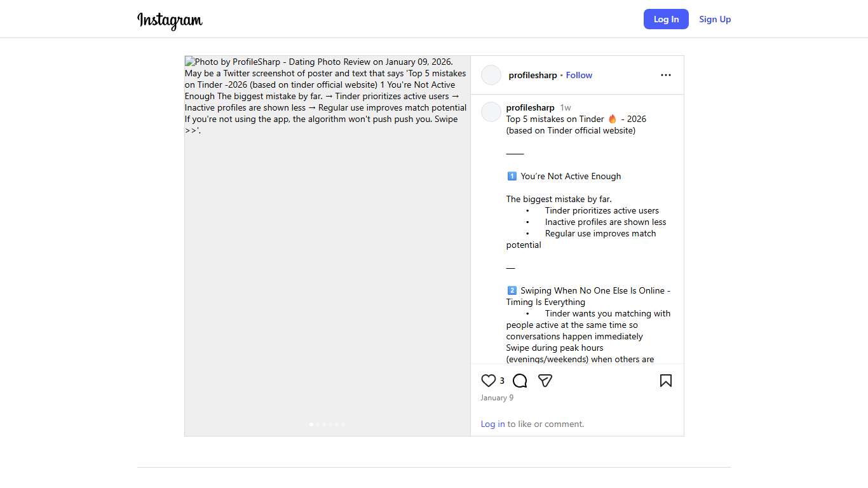Share the post using the paper plane icon
The height and width of the screenshot is (488, 868).
tap(545, 381)
